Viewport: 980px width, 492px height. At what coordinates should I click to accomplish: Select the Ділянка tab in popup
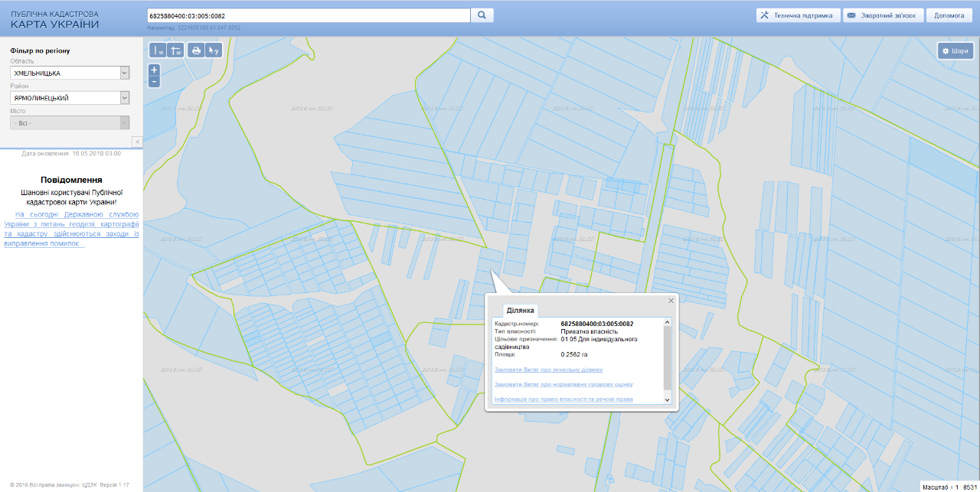(521, 310)
